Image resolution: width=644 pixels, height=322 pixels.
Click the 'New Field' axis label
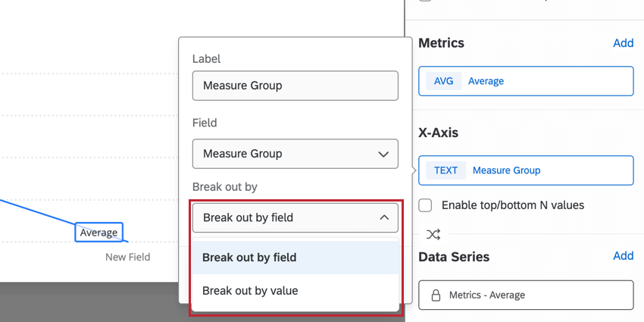click(x=127, y=258)
